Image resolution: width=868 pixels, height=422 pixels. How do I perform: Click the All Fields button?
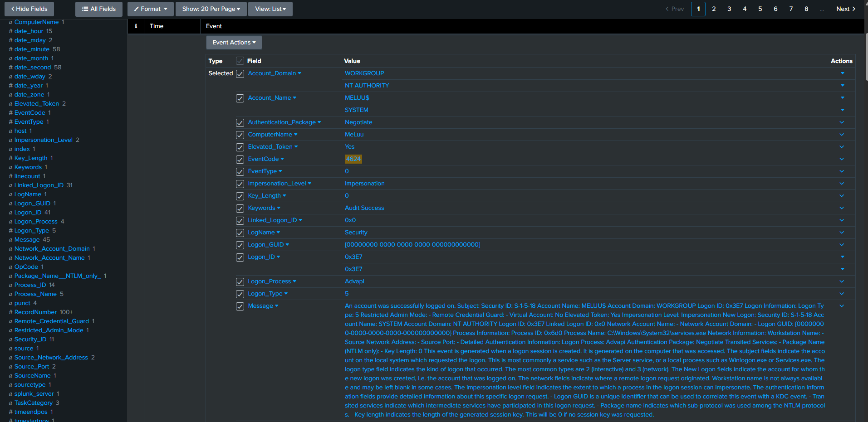99,9
